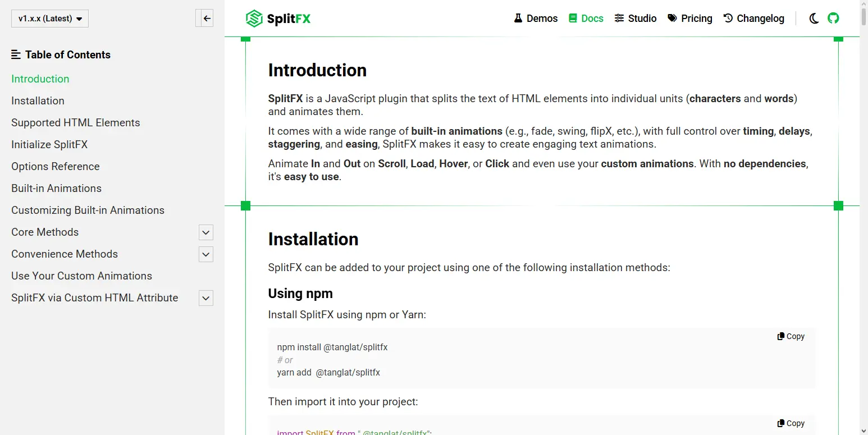The width and height of the screenshot is (868, 435).
Task: Open the GitHub repository icon
Action: pos(833,19)
